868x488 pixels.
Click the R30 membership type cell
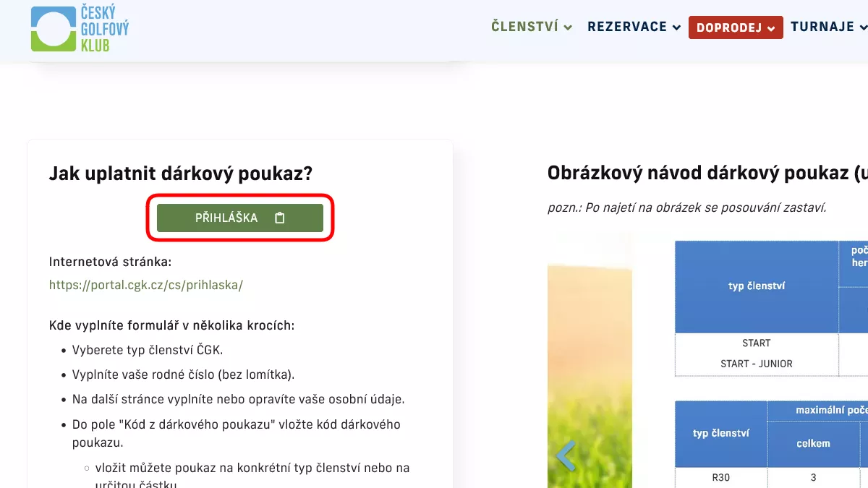tap(721, 478)
